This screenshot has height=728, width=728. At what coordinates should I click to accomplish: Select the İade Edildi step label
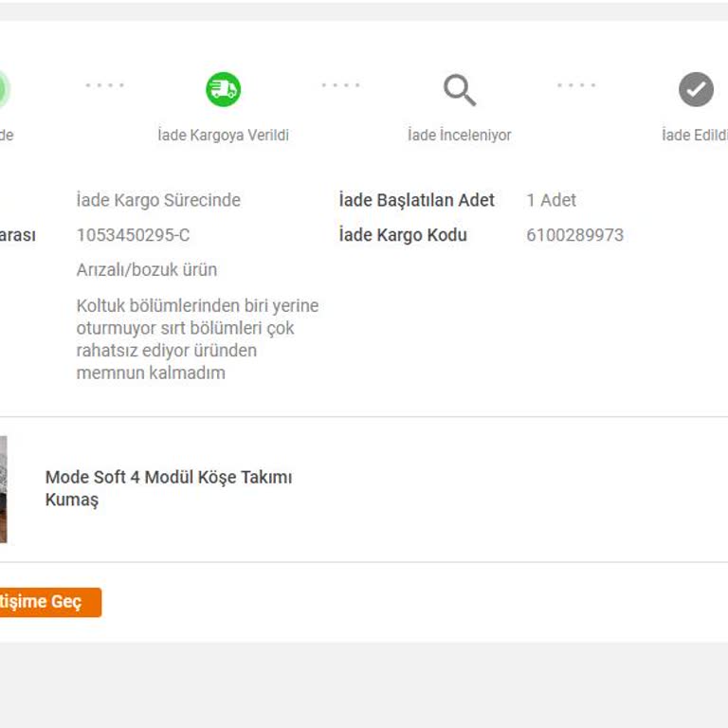pos(695,136)
